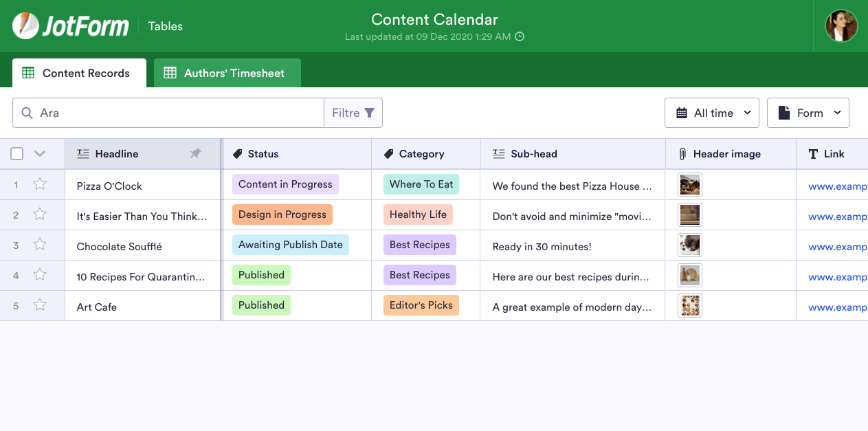Open the Form view dropdown
The width and height of the screenshot is (868, 431).
(x=808, y=113)
